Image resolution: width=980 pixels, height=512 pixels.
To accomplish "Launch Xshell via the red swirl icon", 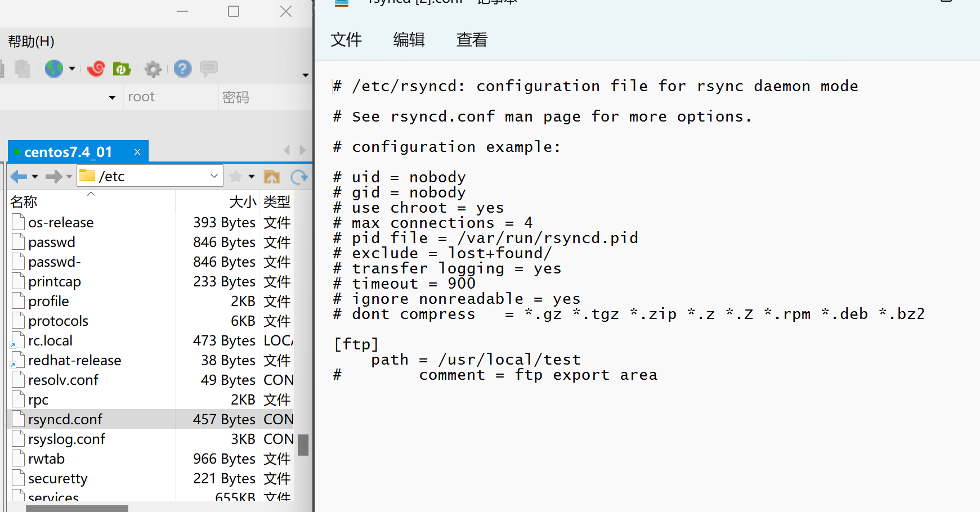I will [96, 69].
